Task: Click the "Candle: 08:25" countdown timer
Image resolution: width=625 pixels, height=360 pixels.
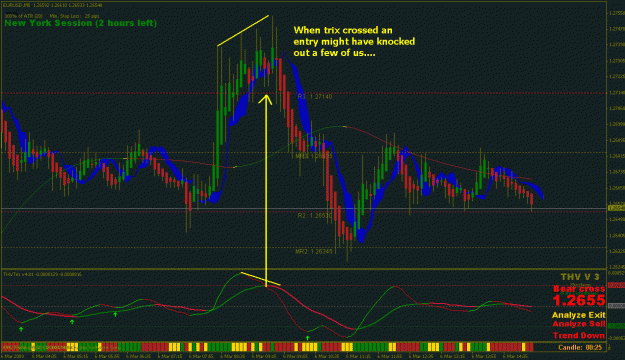Action: tap(580, 348)
